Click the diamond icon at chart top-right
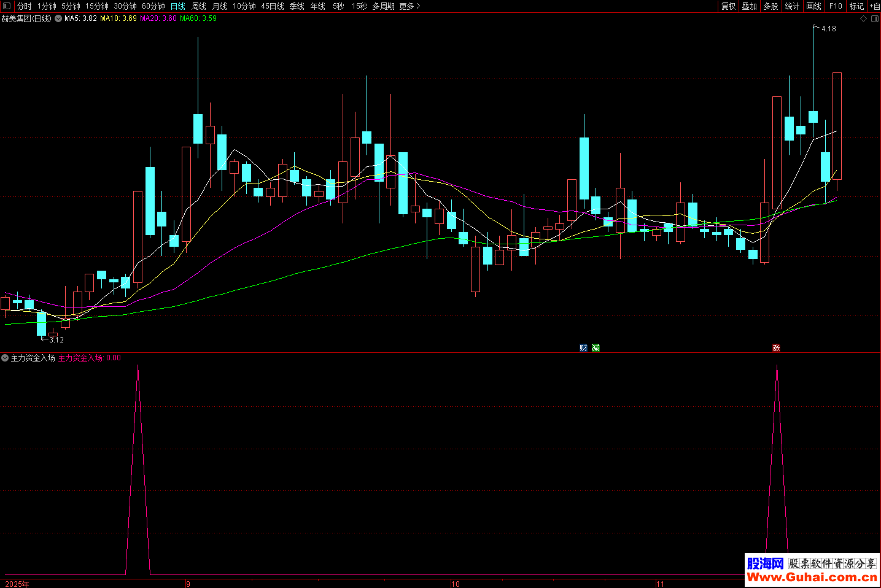The width and height of the screenshot is (881, 588). point(863,19)
